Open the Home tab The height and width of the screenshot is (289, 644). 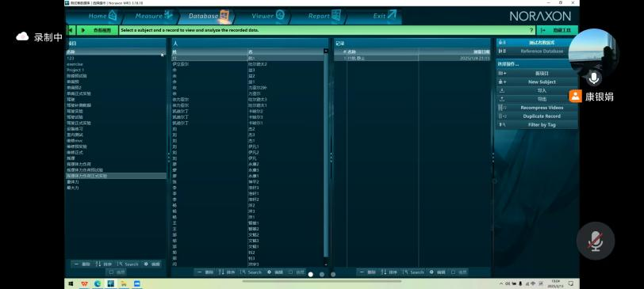pos(98,16)
